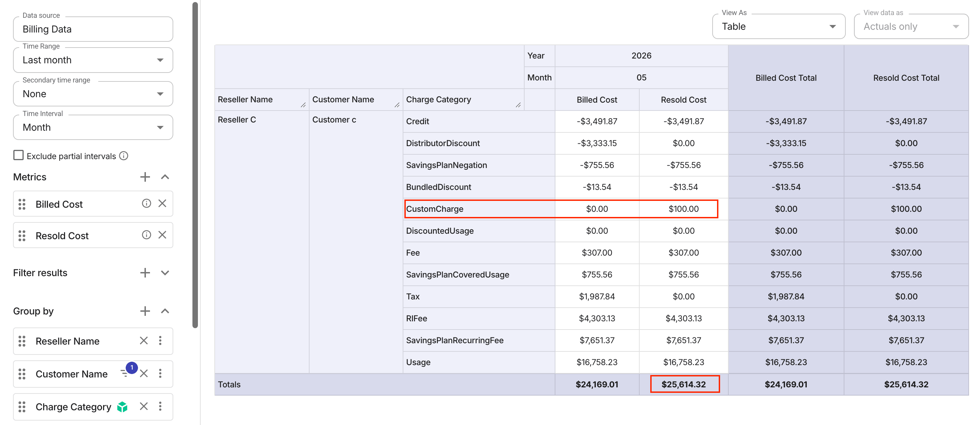Click the Metrics section title

tap(30, 177)
